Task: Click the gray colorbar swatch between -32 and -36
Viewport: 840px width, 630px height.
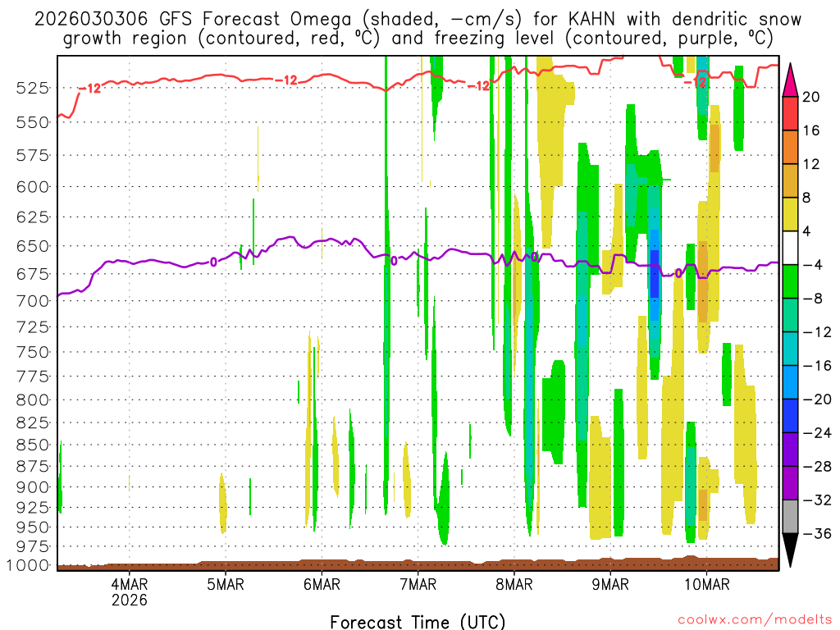Action: pos(790,517)
